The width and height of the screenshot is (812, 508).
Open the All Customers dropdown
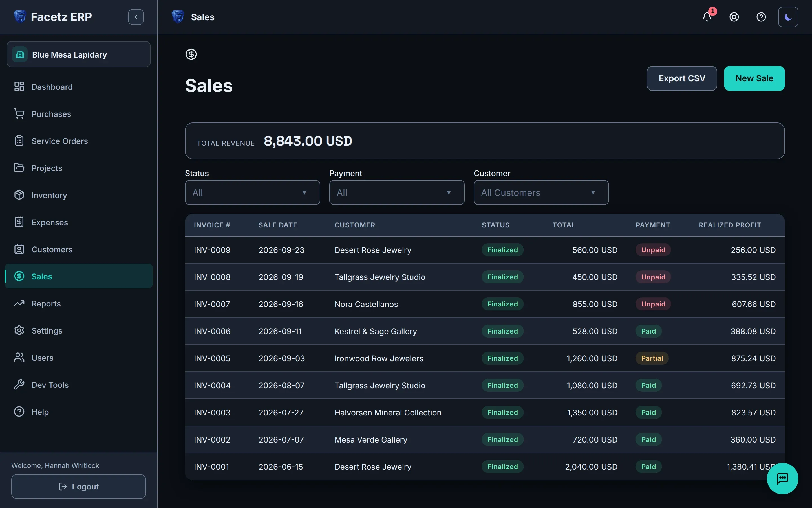click(x=541, y=192)
